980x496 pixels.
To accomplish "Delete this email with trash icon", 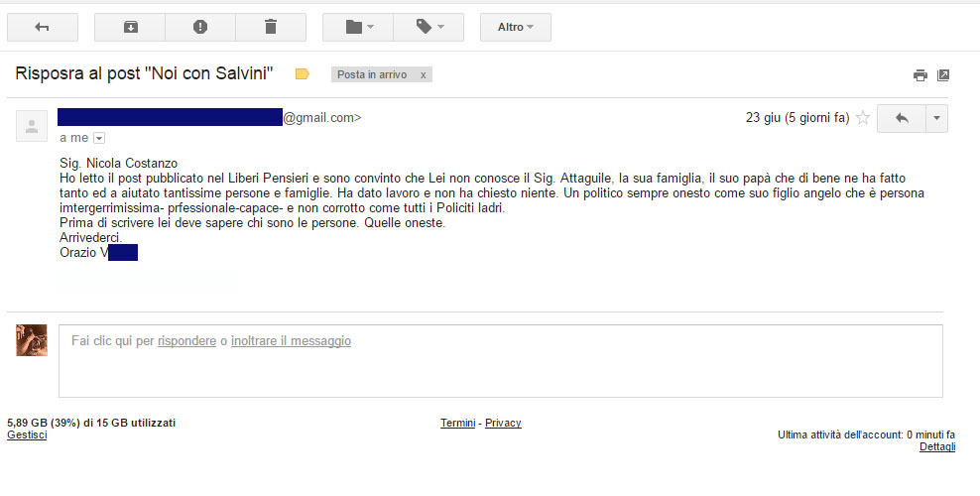I will [271, 28].
